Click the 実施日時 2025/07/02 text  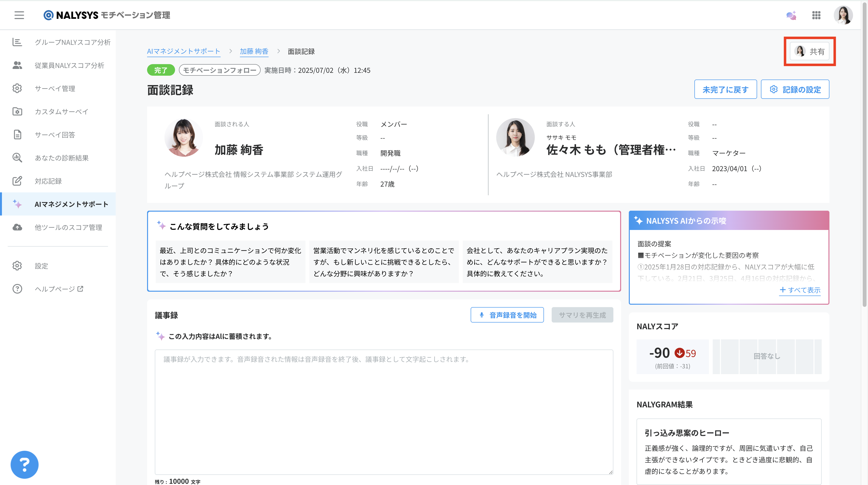click(317, 70)
